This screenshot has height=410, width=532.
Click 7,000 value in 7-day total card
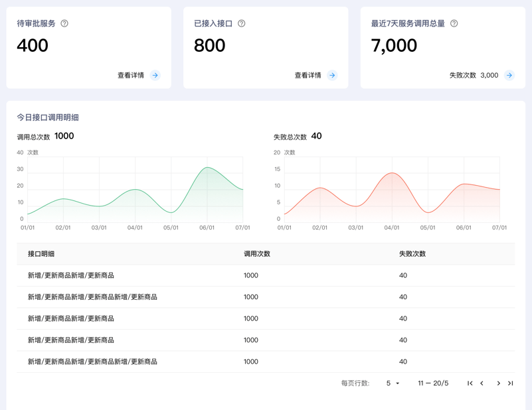pos(394,45)
